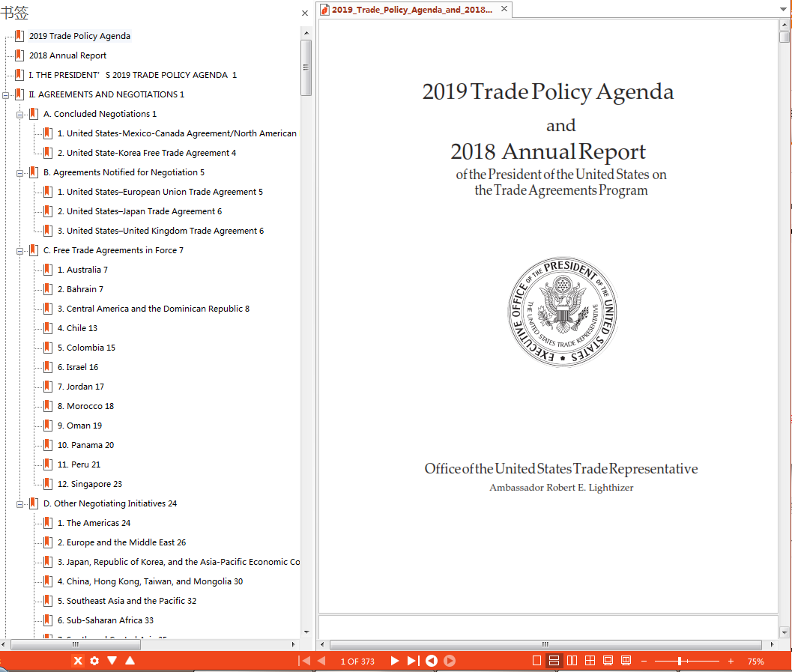Screen dimensions: 792x672
Task: Open China, Hong Kong, Taiwan, and Mongolia bookmark
Action: click(150, 581)
